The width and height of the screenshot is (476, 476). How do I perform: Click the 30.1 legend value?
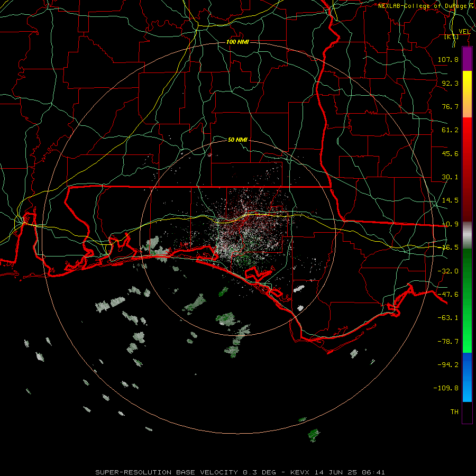(x=450, y=177)
